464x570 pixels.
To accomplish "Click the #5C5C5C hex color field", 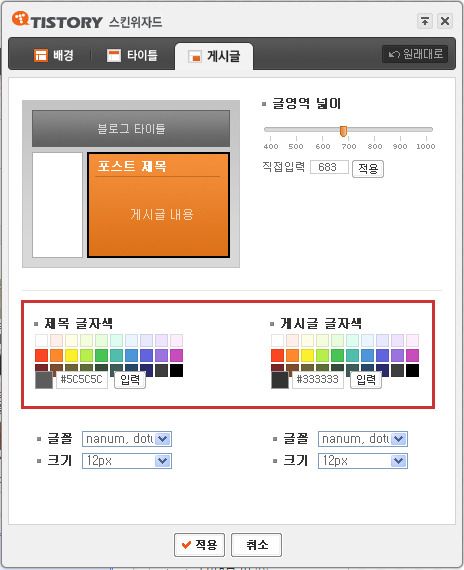I will 82,380.
